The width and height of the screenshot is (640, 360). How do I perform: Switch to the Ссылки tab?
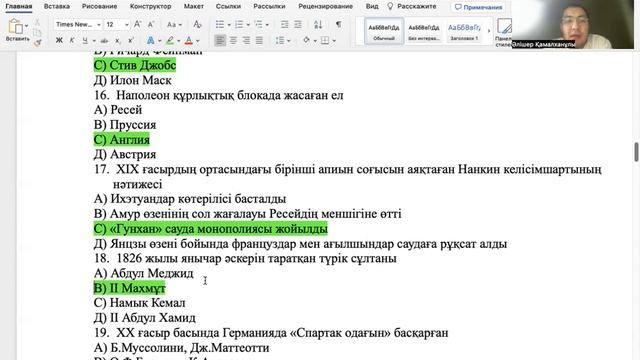(x=229, y=7)
